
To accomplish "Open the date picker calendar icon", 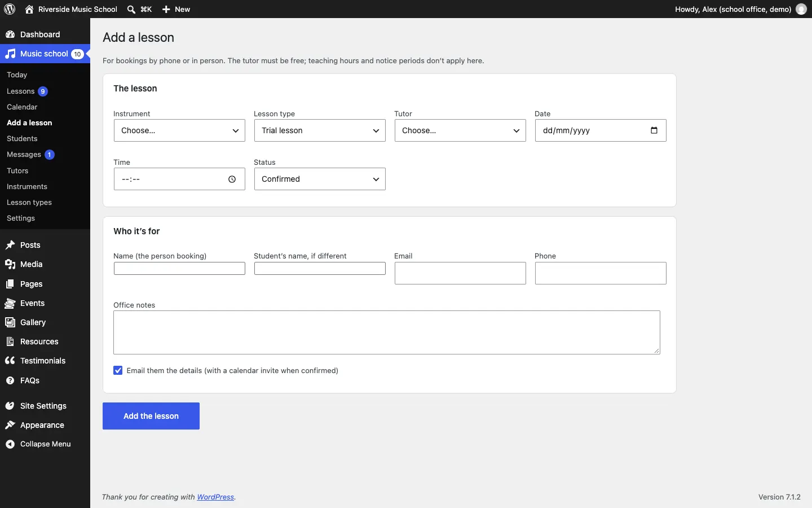I will coord(654,130).
